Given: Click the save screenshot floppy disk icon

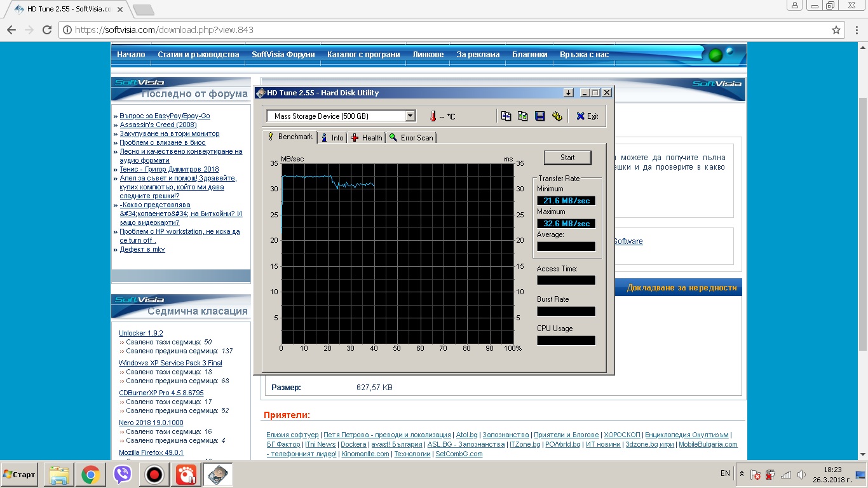Looking at the screenshot, I should click(x=540, y=116).
